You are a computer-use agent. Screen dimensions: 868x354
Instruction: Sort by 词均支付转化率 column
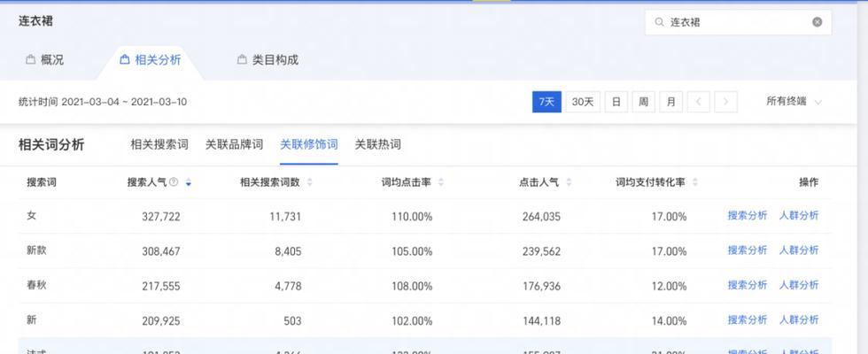pos(695,182)
